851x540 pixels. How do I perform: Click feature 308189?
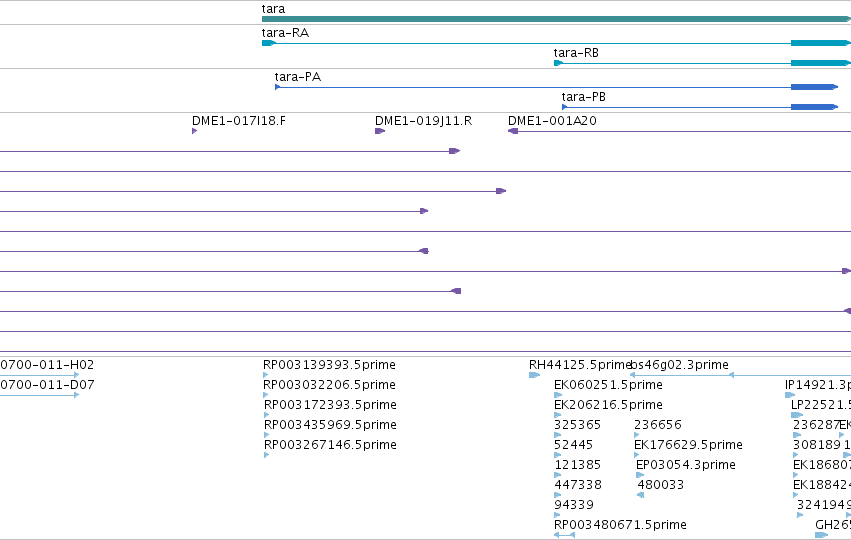pyautogui.click(x=796, y=455)
